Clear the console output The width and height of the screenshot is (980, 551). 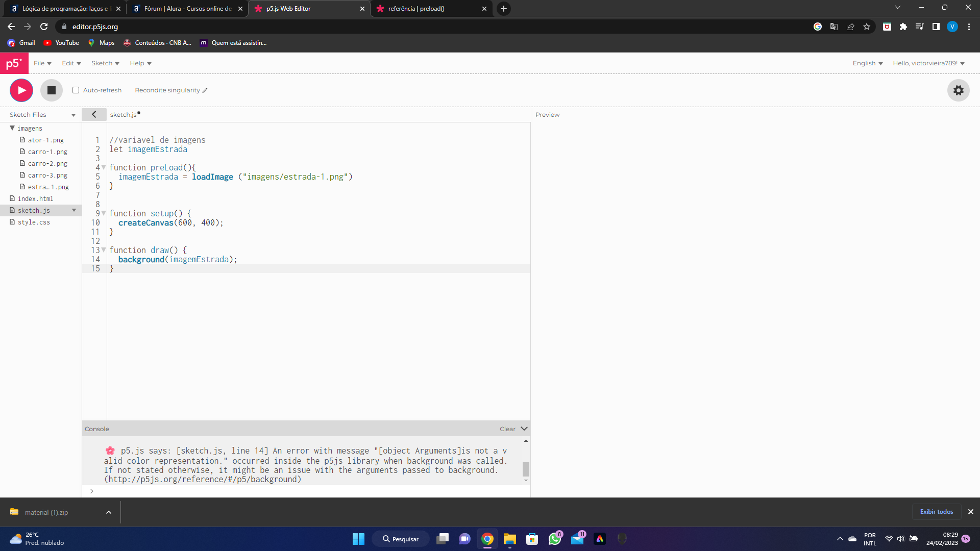pos(507,429)
